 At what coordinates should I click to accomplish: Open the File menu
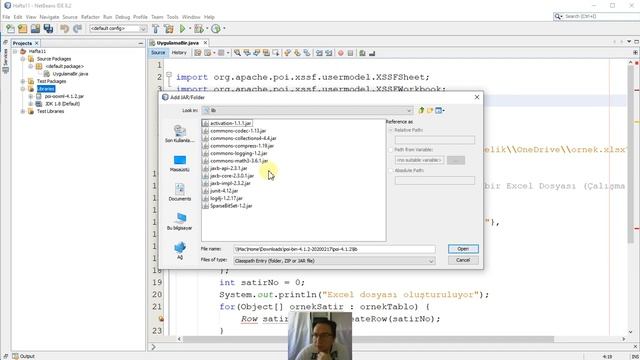[6, 17]
